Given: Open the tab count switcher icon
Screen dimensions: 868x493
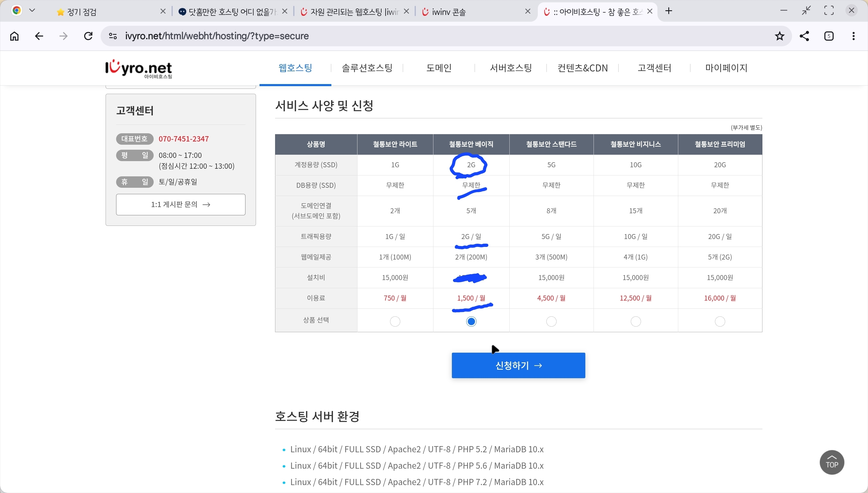Looking at the screenshot, I should (829, 36).
